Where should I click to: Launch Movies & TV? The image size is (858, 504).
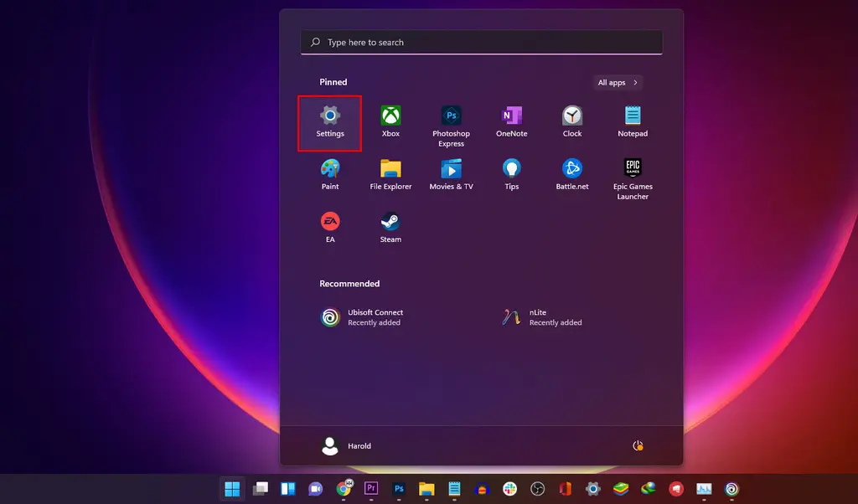click(x=451, y=175)
